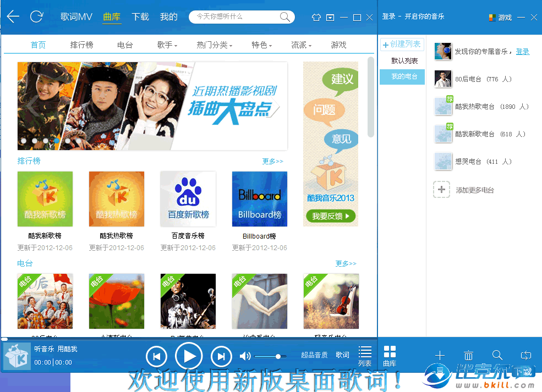
Task: Click the playback progress bar
Action: (189, 339)
